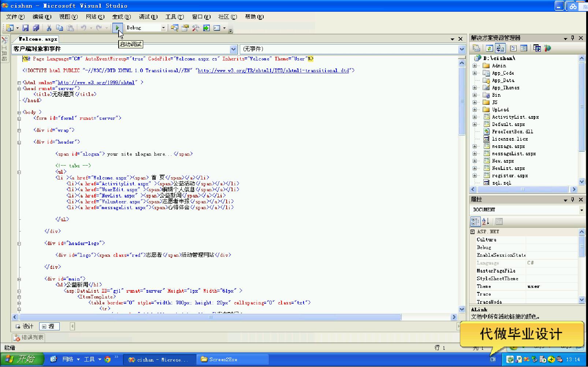Expand the Bin folder node
The image size is (588, 367).
click(x=475, y=95)
